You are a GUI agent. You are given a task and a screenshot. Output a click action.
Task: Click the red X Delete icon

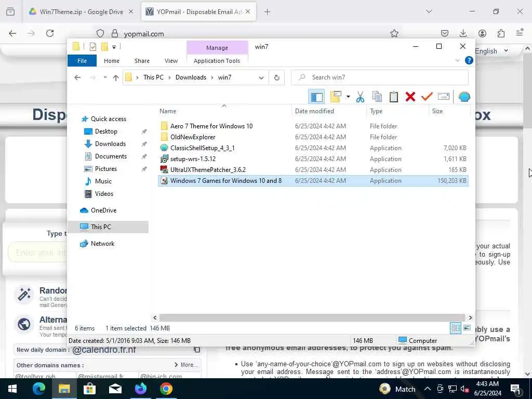410,97
